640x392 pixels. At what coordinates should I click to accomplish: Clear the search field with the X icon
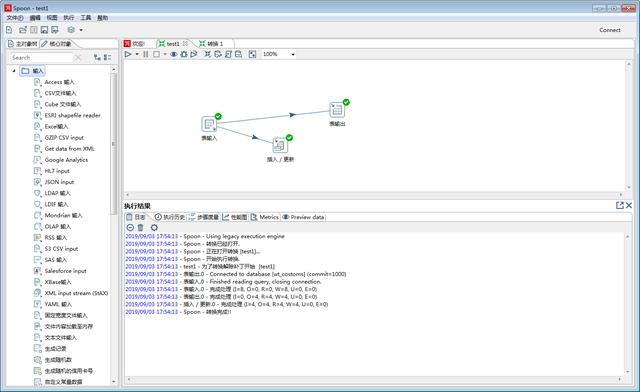(78, 58)
